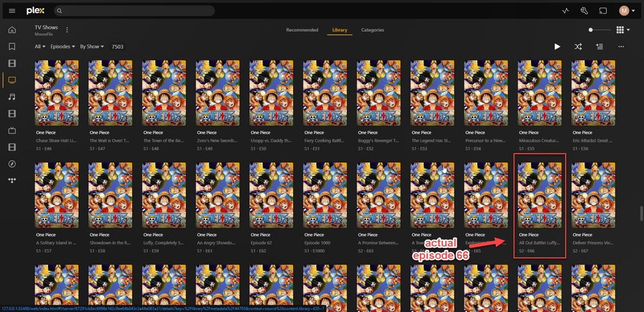Open poster for episode S1 E50
The height and width of the screenshot is (312, 644).
(x=271, y=93)
